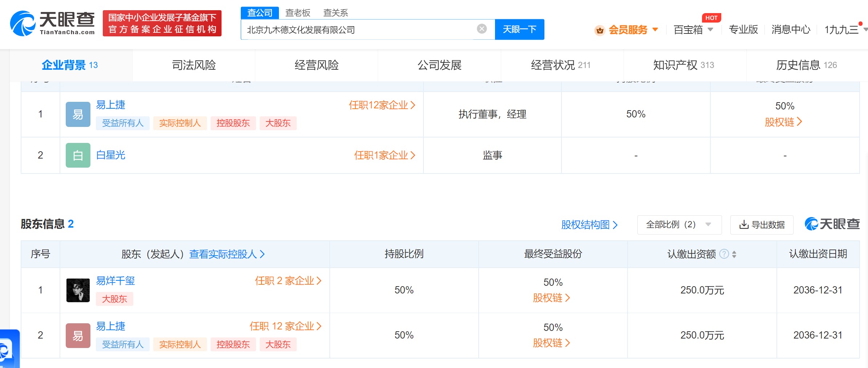
Task: Select the 知识产权 tab
Action: pos(684,65)
